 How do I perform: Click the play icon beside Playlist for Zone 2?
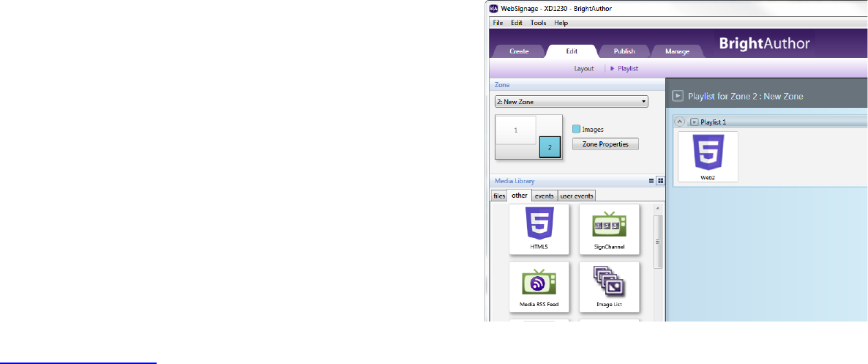678,96
